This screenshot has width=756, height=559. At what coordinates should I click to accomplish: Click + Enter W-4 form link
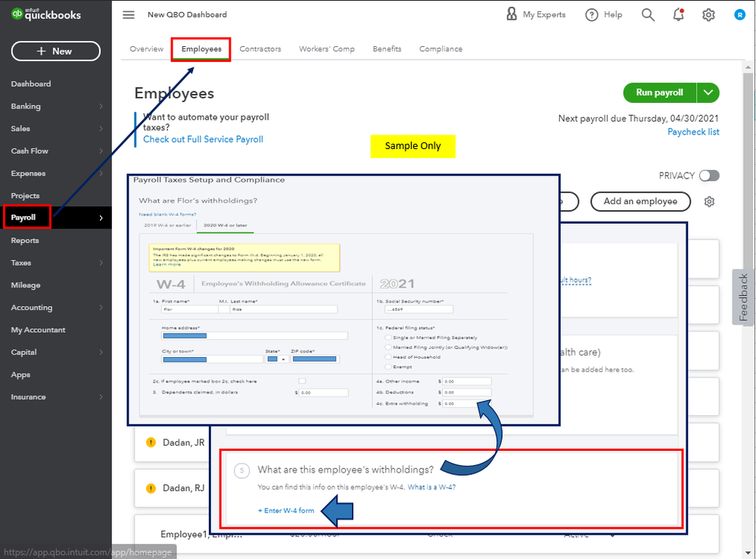pyautogui.click(x=286, y=511)
